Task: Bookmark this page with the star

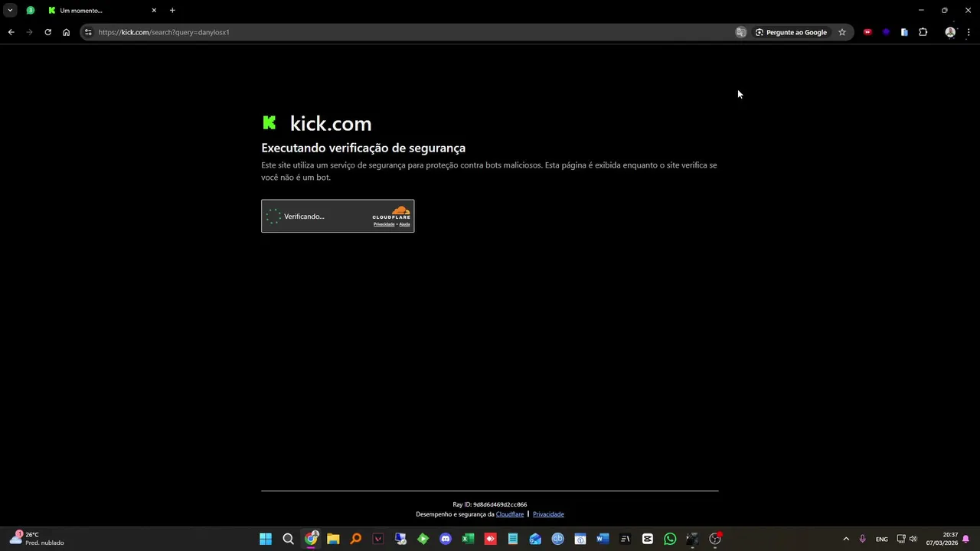Action: (x=842, y=32)
